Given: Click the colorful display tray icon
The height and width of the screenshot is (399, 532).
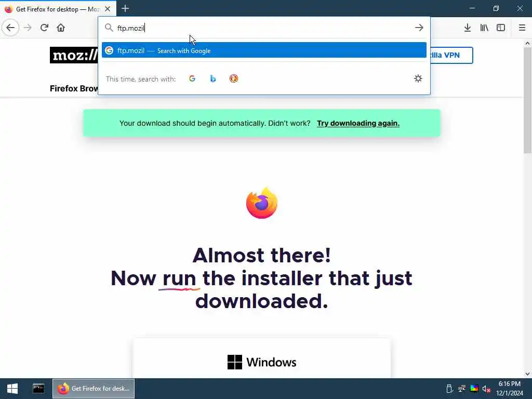Looking at the screenshot, I should (x=474, y=389).
